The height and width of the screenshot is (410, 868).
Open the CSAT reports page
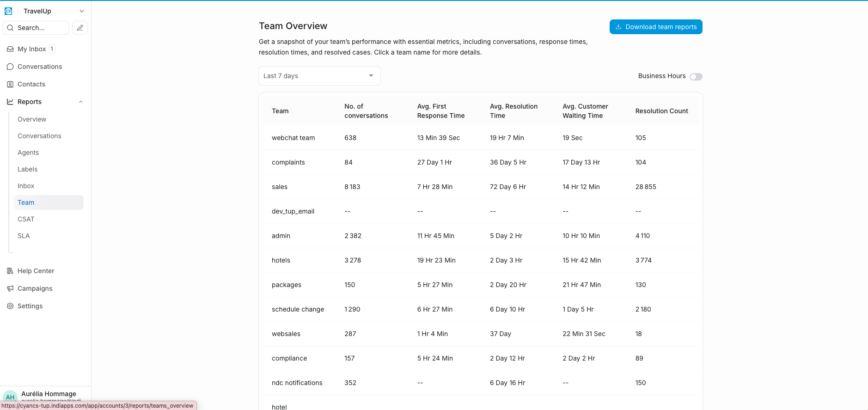pos(26,219)
